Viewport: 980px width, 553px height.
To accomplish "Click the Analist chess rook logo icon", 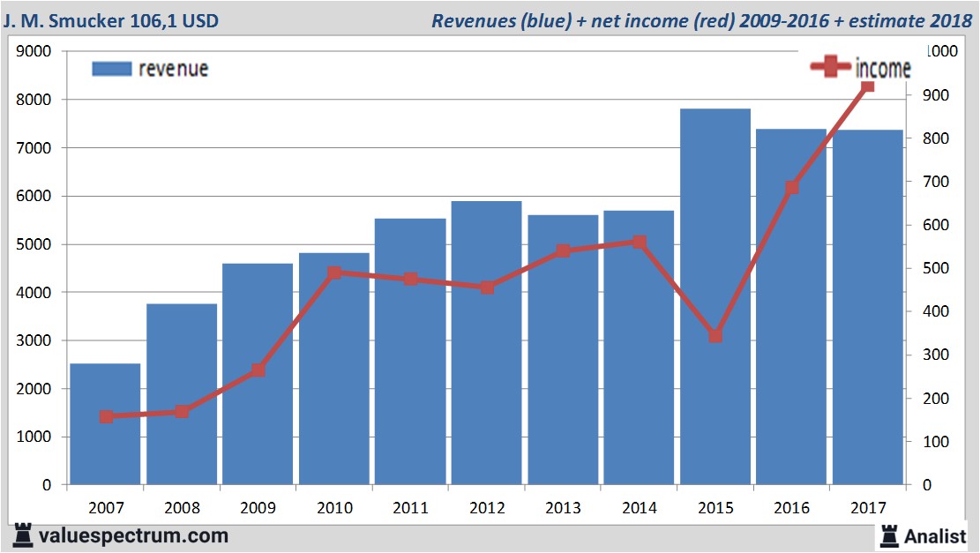I will [x=889, y=535].
